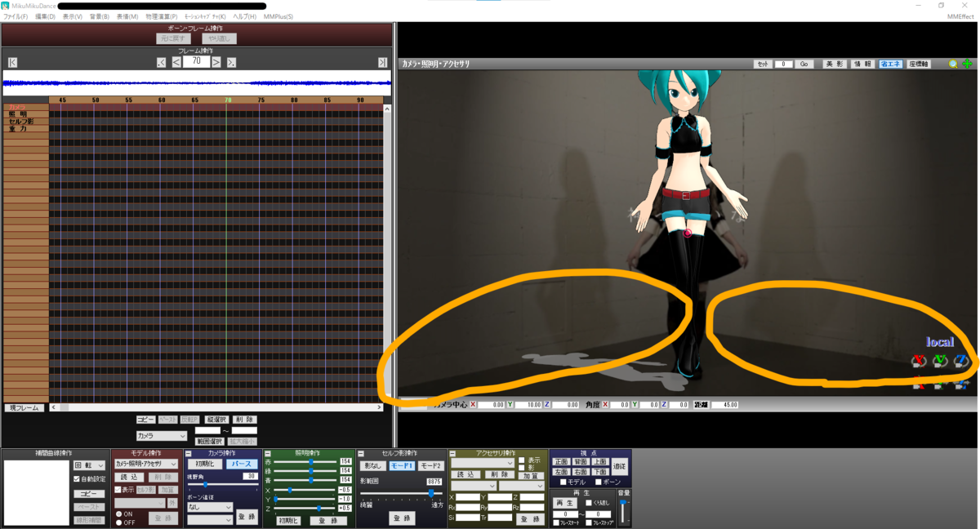
Task: Enable くり返し loop checkbox
Action: (589, 503)
